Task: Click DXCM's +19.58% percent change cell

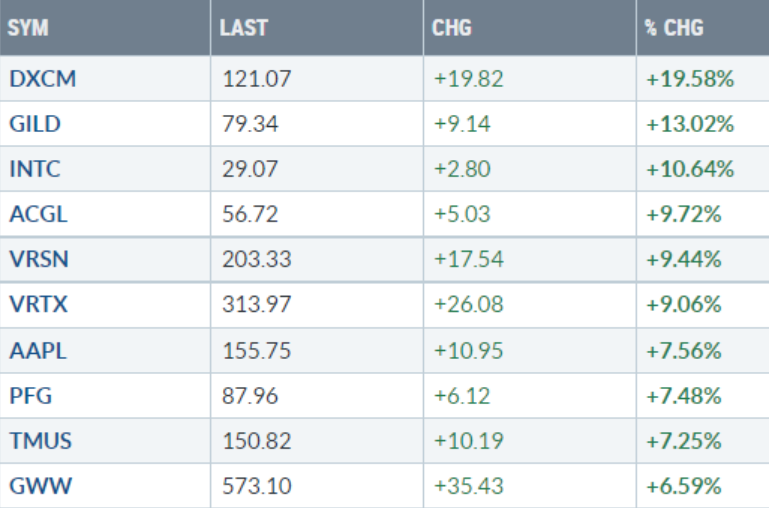Action: 690,79
